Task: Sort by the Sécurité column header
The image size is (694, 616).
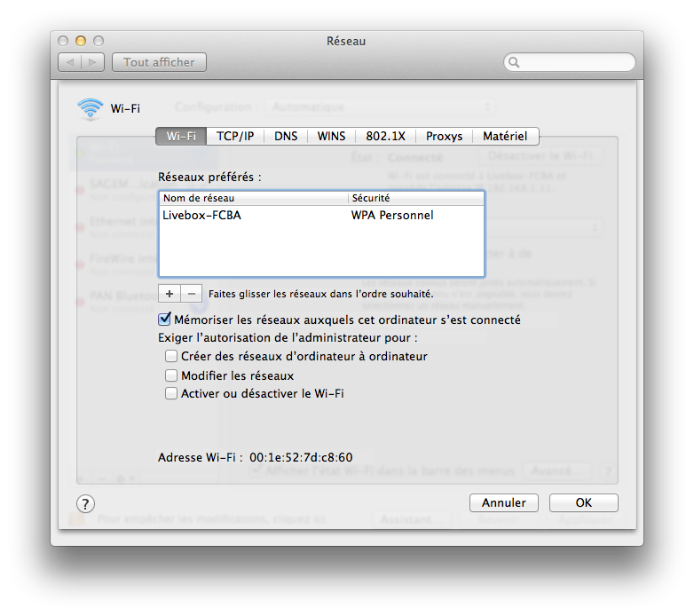Action: (x=415, y=198)
